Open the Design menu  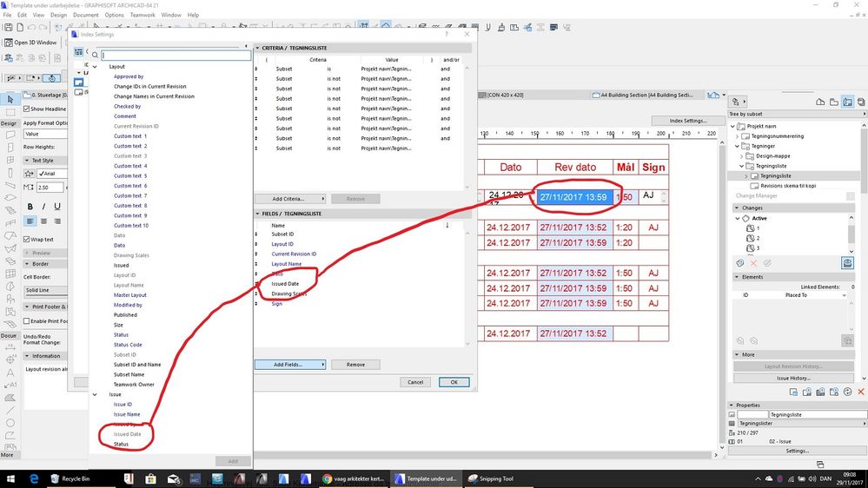[58, 15]
